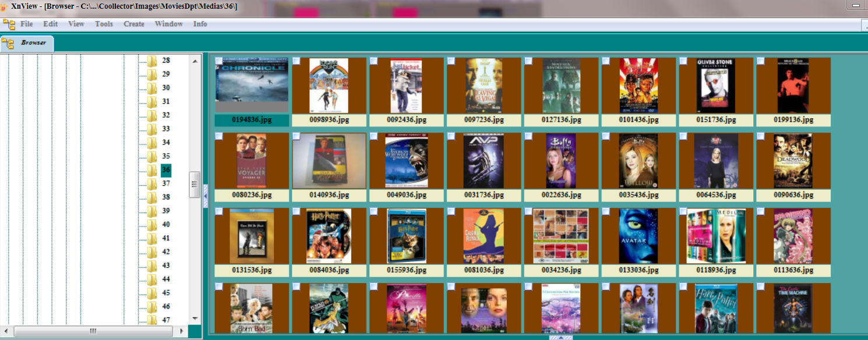Screen dimensions: 868x340
Task: Click file name 0049036.jpg
Action: (x=407, y=195)
